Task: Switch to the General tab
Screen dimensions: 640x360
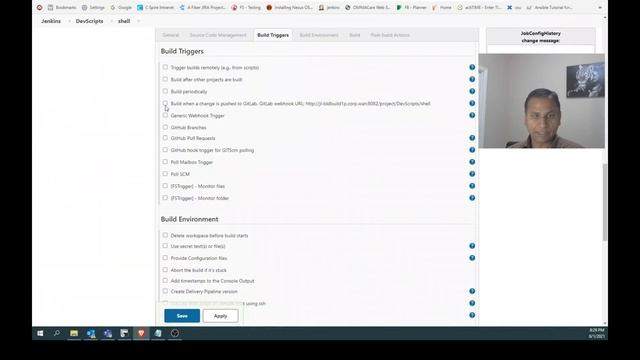Action: tap(171, 35)
